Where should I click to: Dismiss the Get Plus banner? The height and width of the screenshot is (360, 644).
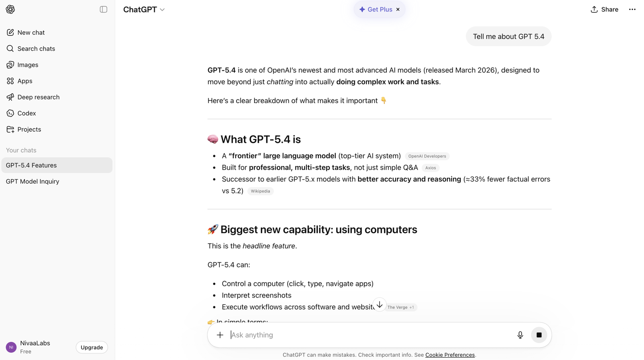[x=397, y=9]
